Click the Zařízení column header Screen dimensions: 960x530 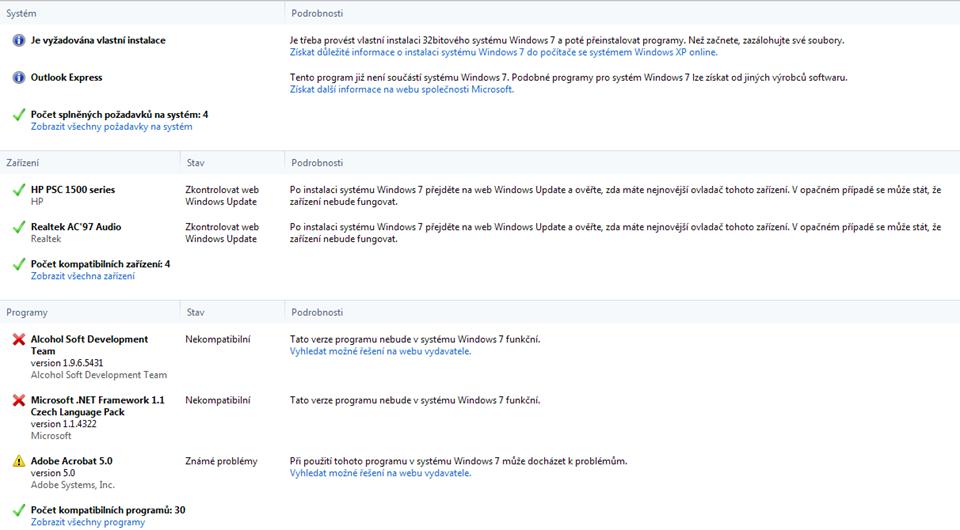point(23,163)
